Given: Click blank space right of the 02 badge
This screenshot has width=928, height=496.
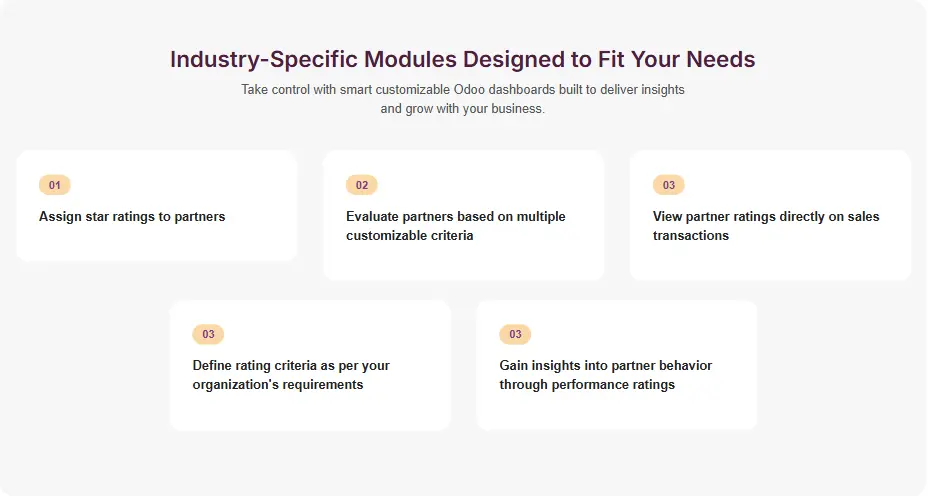Looking at the screenshot, I should point(480,185).
